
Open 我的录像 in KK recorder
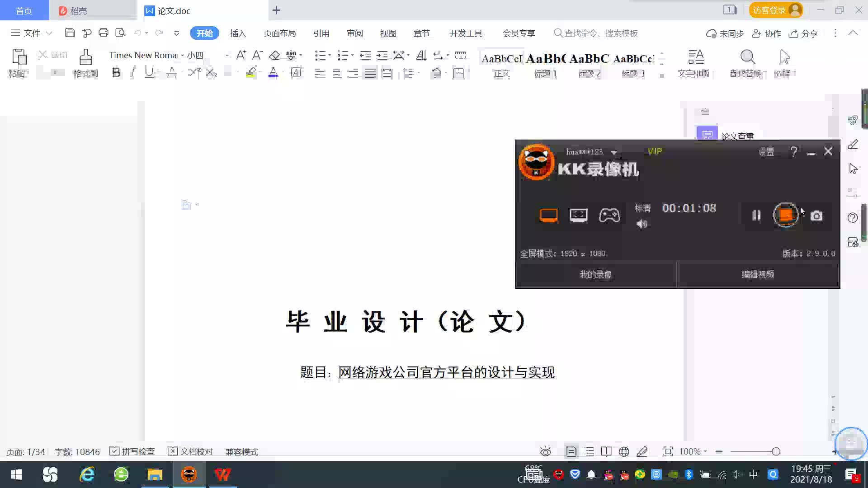pyautogui.click(x=596, y=274)
